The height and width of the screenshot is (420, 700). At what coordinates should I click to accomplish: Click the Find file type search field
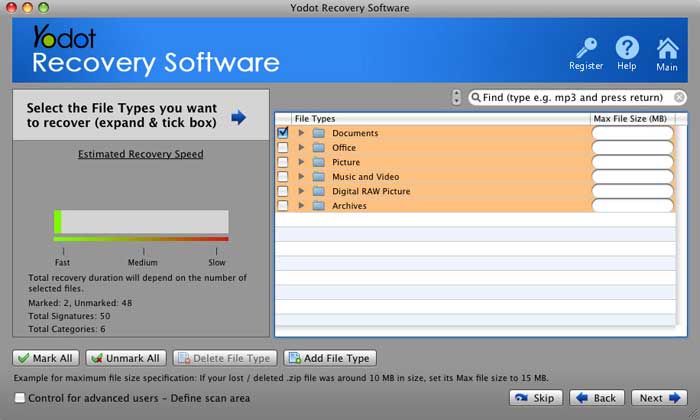pos(577,97)
